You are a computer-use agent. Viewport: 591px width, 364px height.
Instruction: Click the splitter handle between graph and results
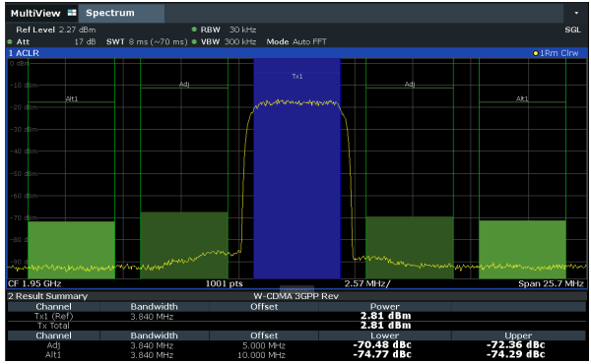296,289
